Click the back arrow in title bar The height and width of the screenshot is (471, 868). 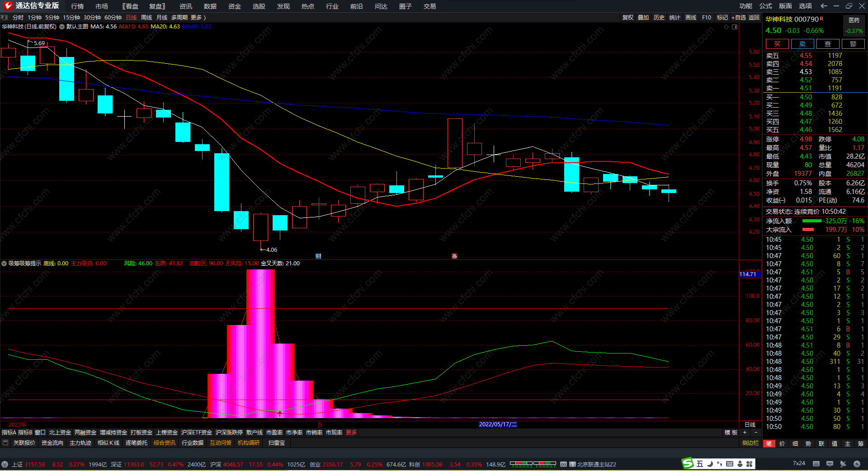click(x=824, y=6)
